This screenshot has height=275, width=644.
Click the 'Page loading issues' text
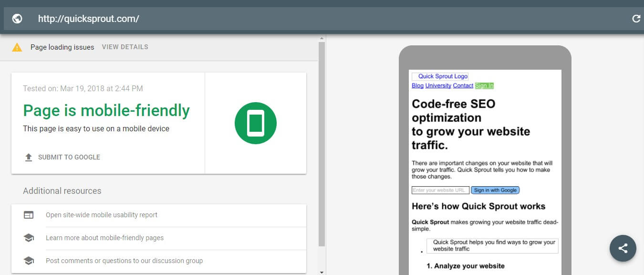[62, 47]
